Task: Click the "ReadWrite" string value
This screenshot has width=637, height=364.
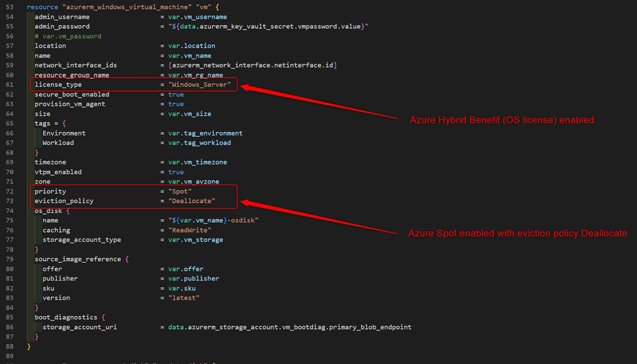Action: pyautogui.click(x=189, y=230)
